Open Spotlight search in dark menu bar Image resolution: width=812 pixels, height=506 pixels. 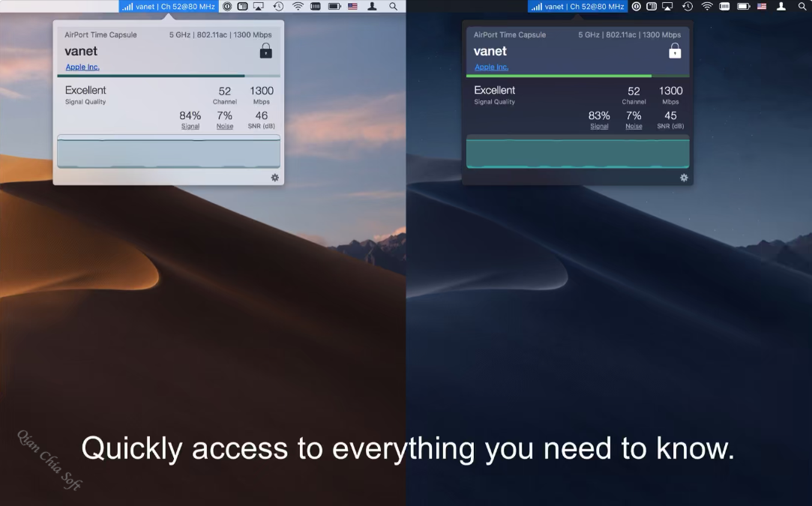pos(802,6)
